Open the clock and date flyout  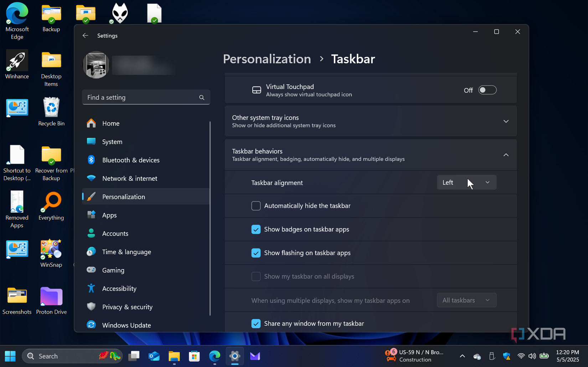[x=567, y=356]
